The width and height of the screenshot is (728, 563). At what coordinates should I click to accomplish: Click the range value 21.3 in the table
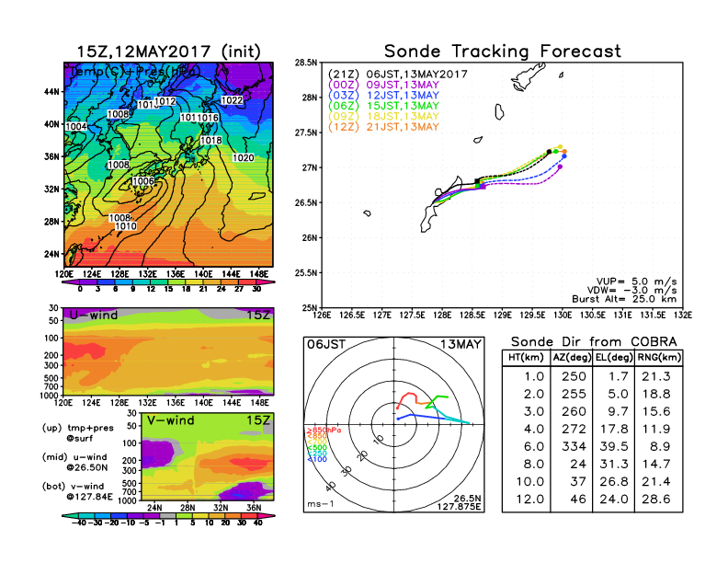point(656,377)
